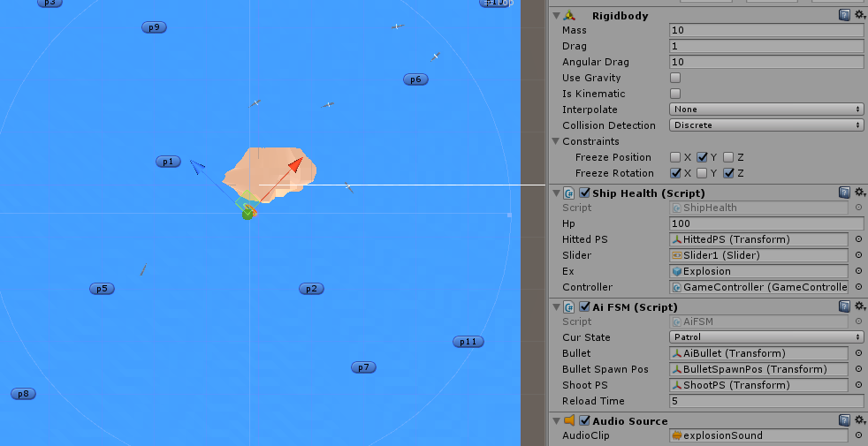This screenshot has height=446, width=868.
Task: Click the p8 waypoint marker in scene
Action: (x=23, y=394)
